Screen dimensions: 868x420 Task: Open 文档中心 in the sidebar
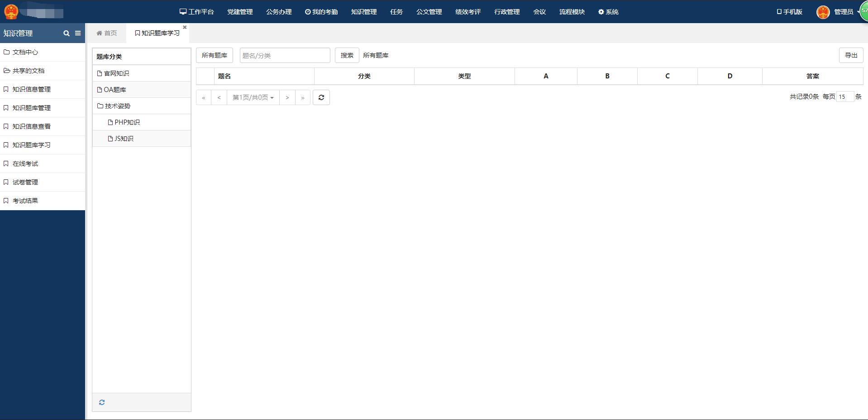pyautogui.click(x=43, y=52)
